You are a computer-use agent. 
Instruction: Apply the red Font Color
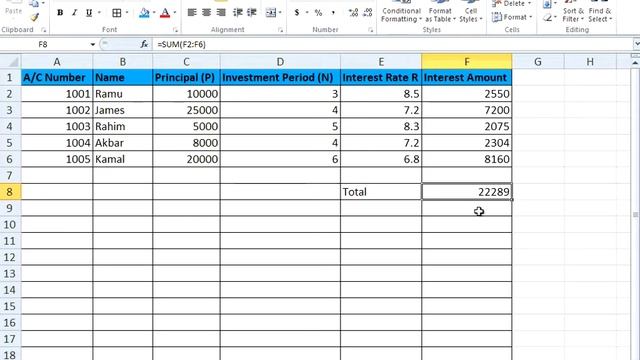165,13
